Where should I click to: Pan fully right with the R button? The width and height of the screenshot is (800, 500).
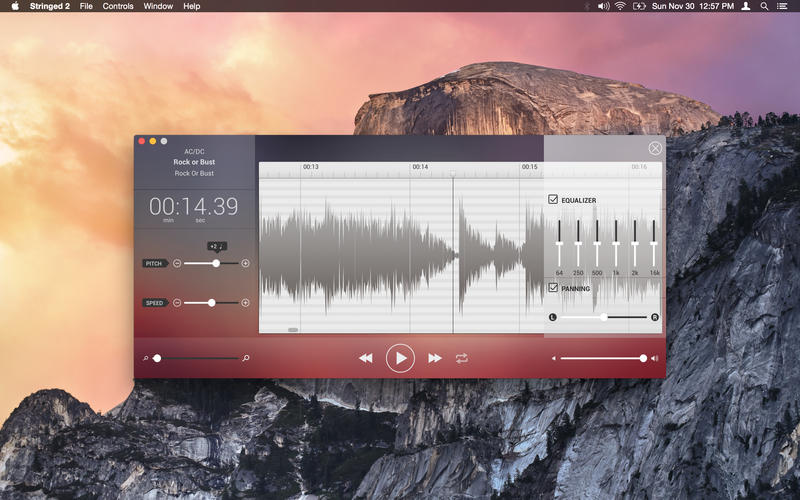coord(655,317)
